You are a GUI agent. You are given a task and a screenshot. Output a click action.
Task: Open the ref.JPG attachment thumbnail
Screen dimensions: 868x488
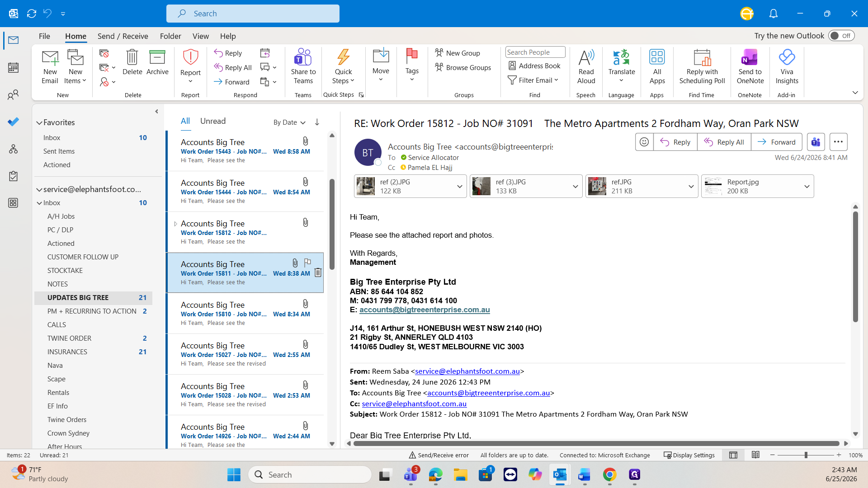[x=597, y=186]
